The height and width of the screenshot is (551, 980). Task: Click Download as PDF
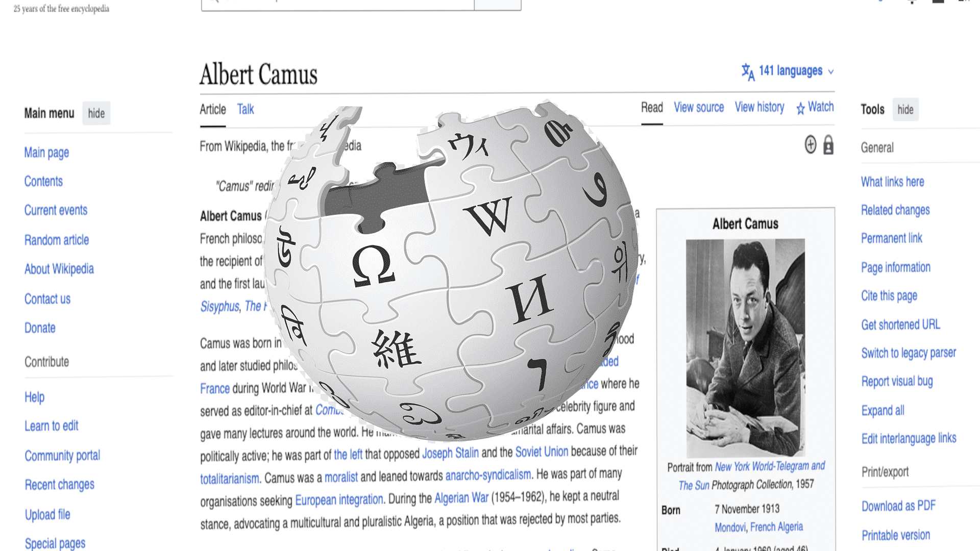tap(898, 506)
